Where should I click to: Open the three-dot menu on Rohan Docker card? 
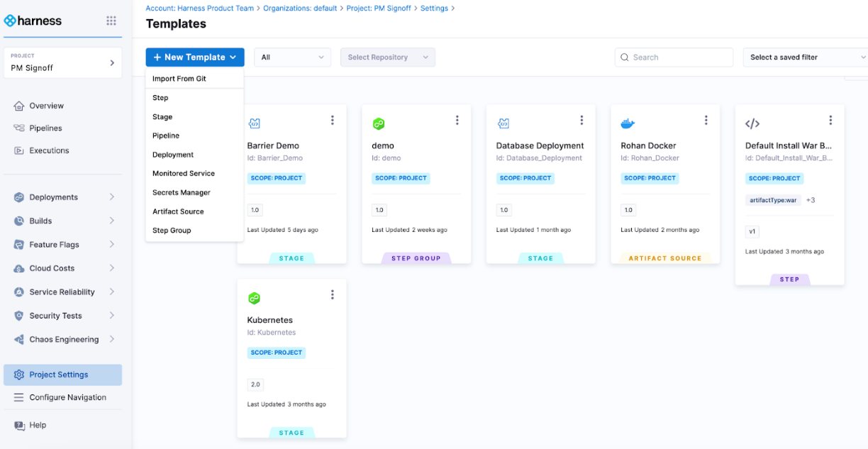click(706, 121)
